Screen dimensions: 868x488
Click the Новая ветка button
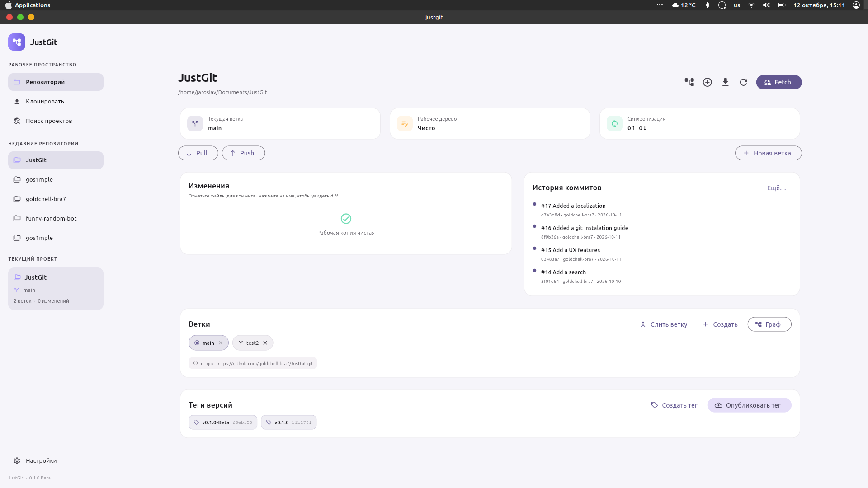point(768,153)
